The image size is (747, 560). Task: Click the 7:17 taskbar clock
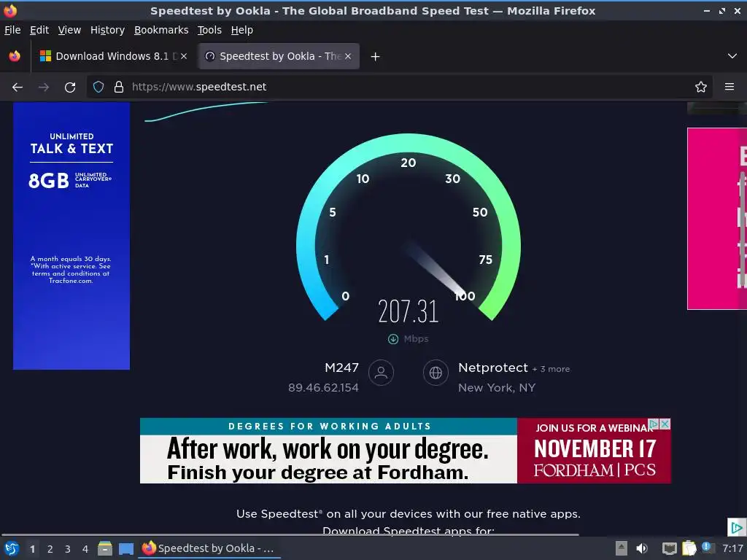[x=732, y=548]
